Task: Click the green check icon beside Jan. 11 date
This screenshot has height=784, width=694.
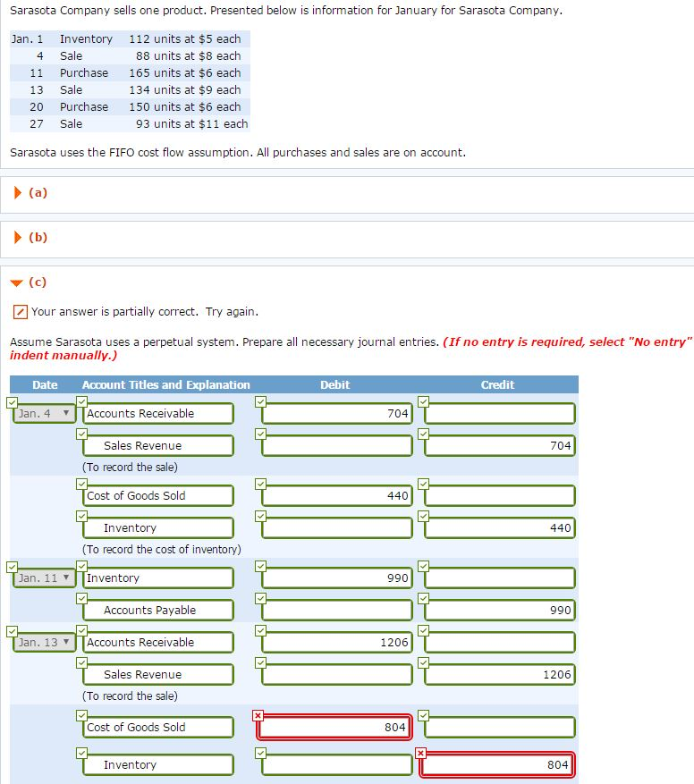Action: point(12,567)
